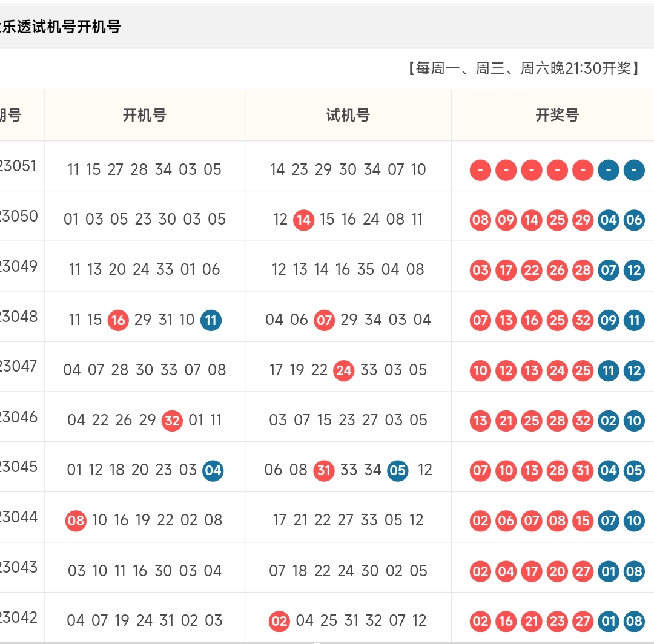Click red ball 21 in row 23046 开奖号

point(506,421)
